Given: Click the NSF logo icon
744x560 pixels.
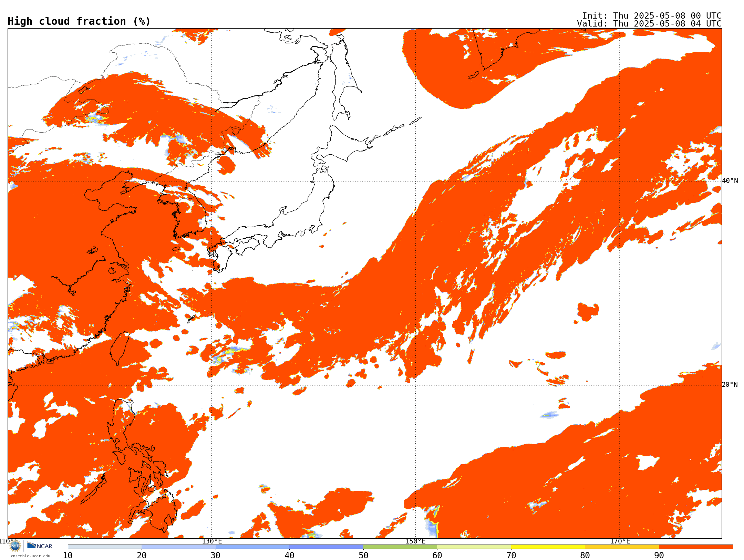Looking at the screenshot, I should coord(15,546).
